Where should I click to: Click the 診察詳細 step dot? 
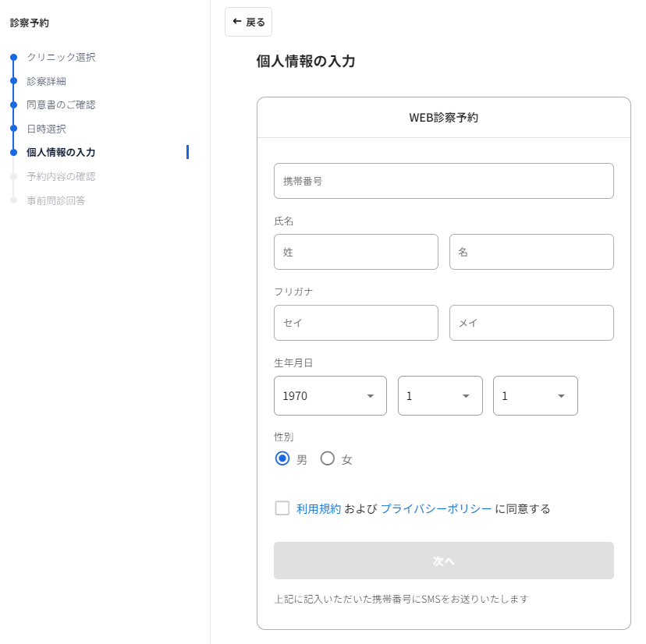13,81
